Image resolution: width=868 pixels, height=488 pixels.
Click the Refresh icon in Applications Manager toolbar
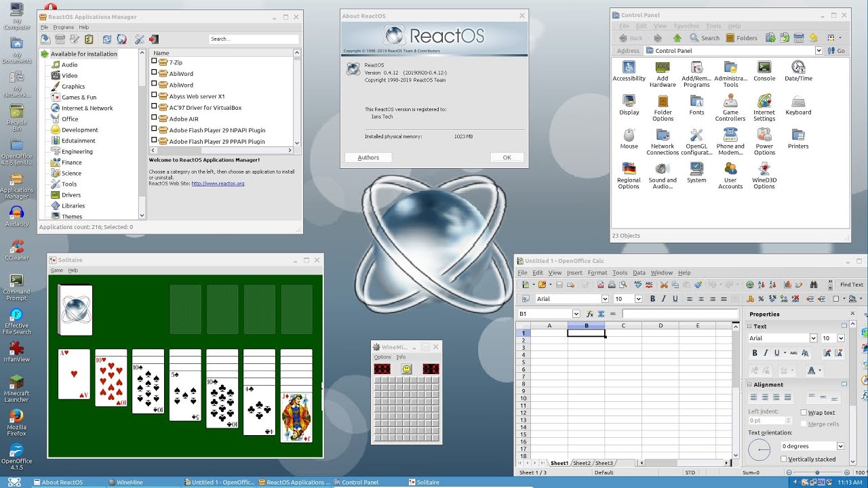tap(106, 39)
